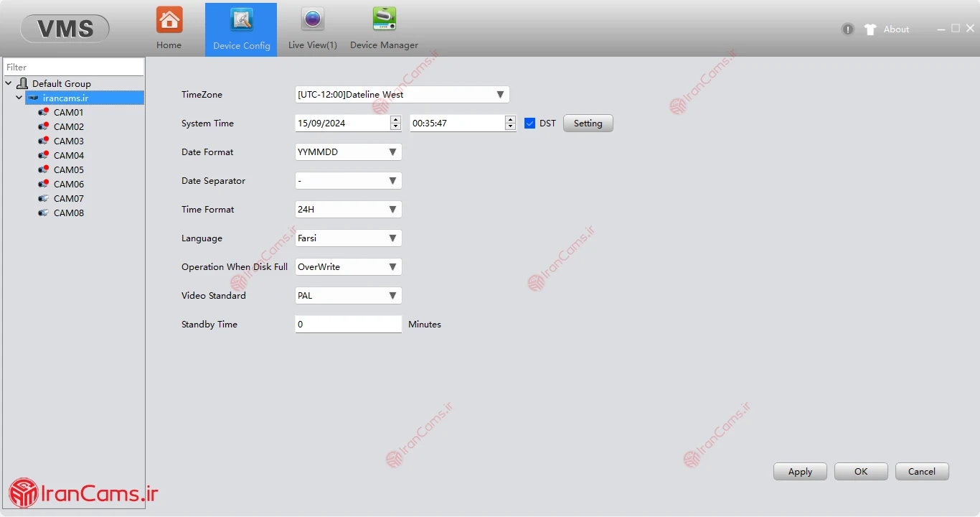Click the Language label
The height and width of the screenshot is (517, 980).
pyautogui.click(x=202, y=238)
